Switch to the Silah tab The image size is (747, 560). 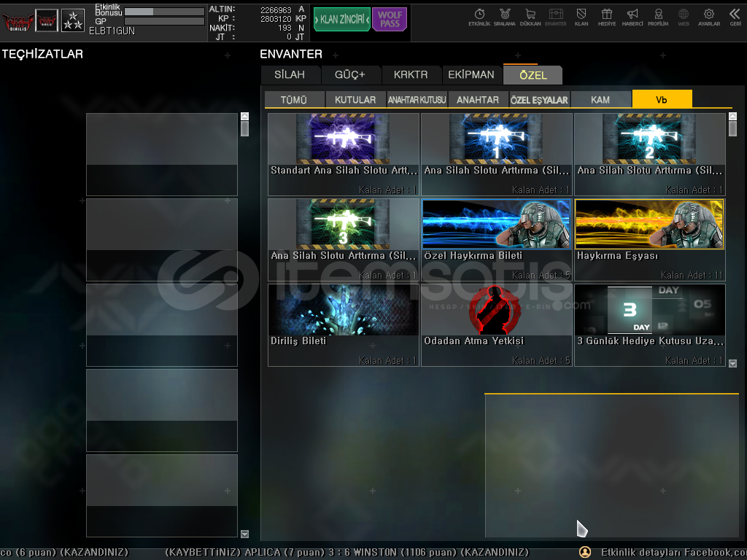click(x=290, y=74)
